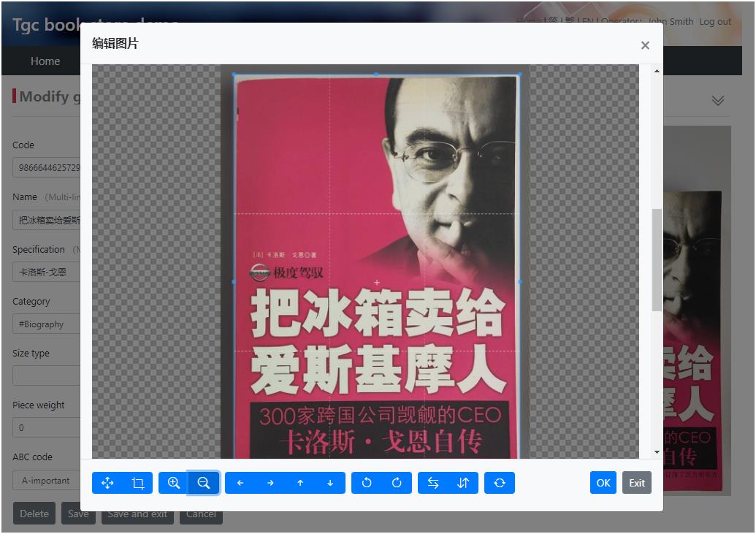Screen dimensions: 756x534
Task: Click the Piece weight input field
Action: (x=47, y=428)
